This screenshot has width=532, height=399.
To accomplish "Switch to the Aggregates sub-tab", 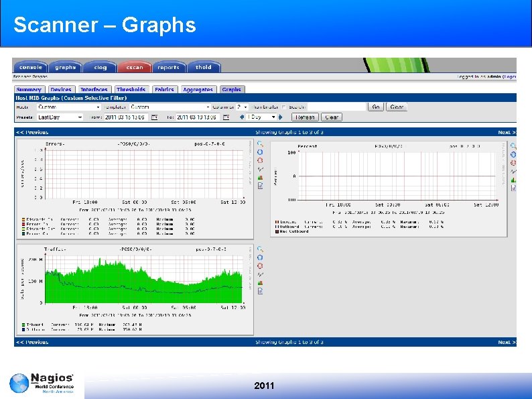I will tap(198, 89).
